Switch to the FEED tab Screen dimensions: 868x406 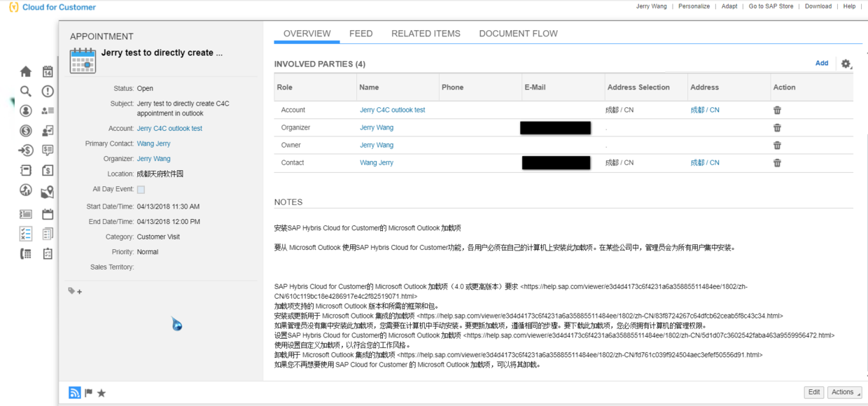click(x=361, y=34)
